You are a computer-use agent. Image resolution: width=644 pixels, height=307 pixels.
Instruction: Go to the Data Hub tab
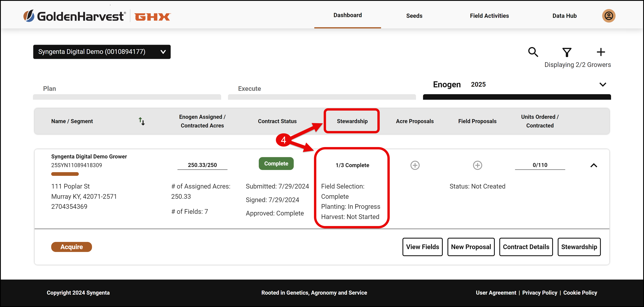(x=565, y=16)
